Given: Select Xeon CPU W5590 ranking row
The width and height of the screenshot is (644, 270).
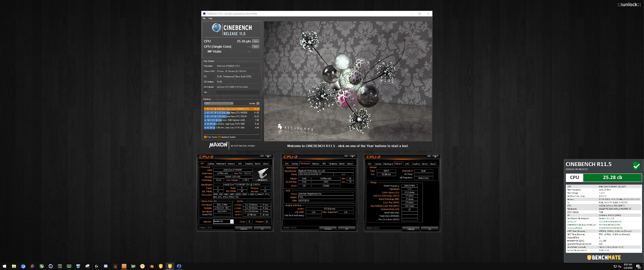Looking at the screenshot, I should tap(232, 113).
